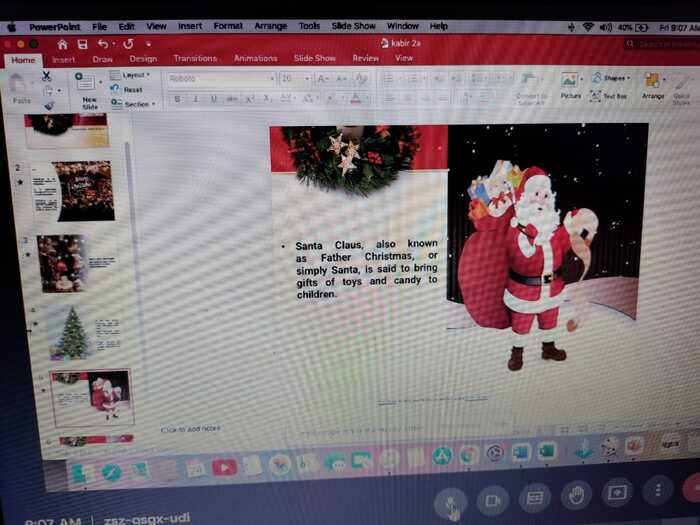Decrease font size with the small A
Viewport: 700px width, 525px height.
click(x=341, y=79)
